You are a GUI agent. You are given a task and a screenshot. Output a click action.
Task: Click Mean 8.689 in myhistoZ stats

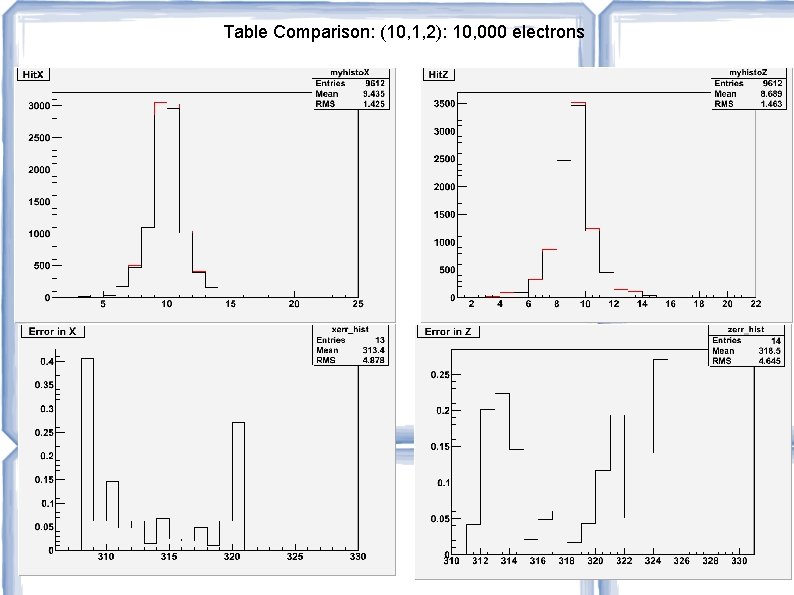(x=748, y=94)
